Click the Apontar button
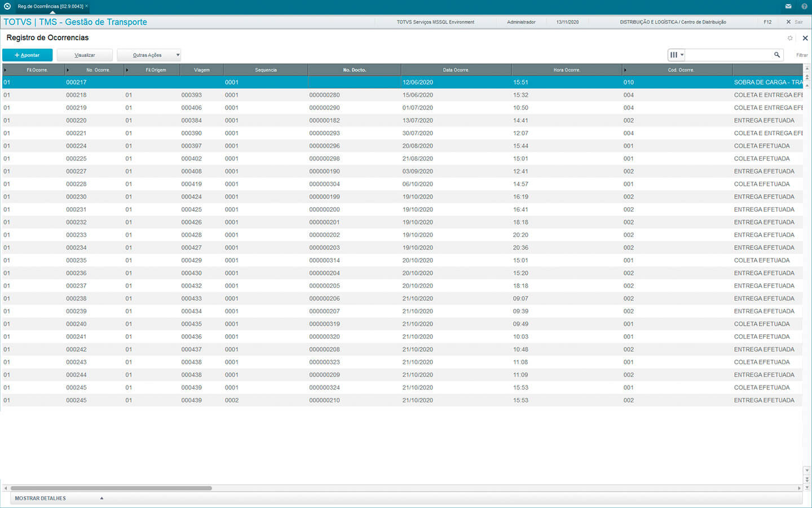The width and height of the screenshot is (812, 508). click(28, 55)
